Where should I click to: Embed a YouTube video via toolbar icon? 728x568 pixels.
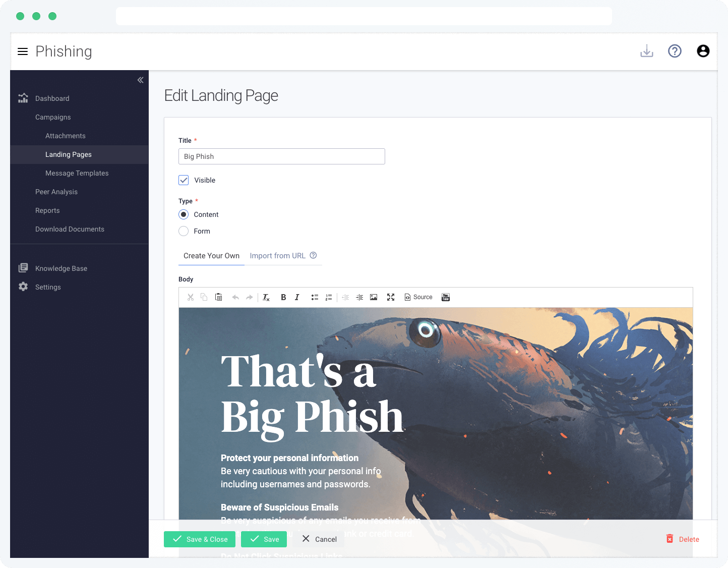[446, 297]
